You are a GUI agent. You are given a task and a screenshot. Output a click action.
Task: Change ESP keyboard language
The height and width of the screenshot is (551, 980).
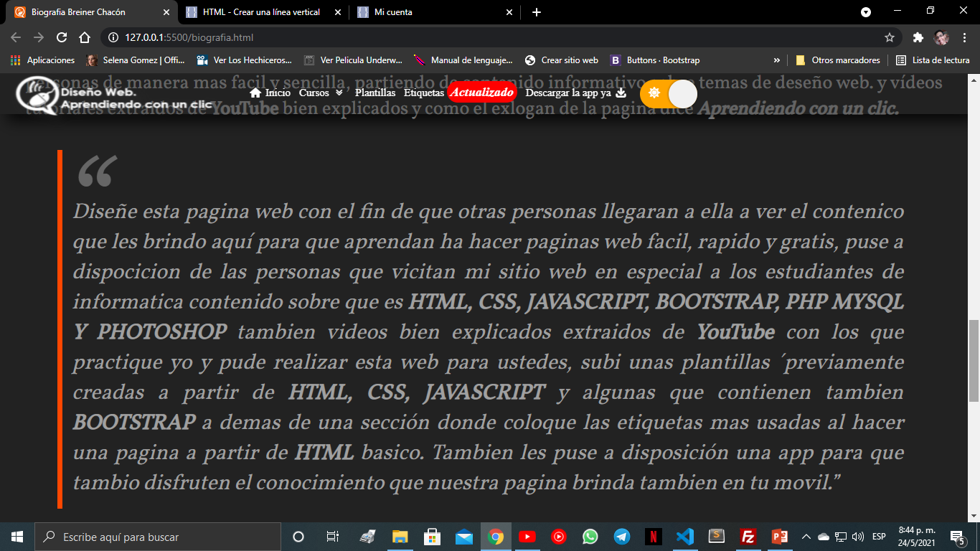tap(879, 537)
